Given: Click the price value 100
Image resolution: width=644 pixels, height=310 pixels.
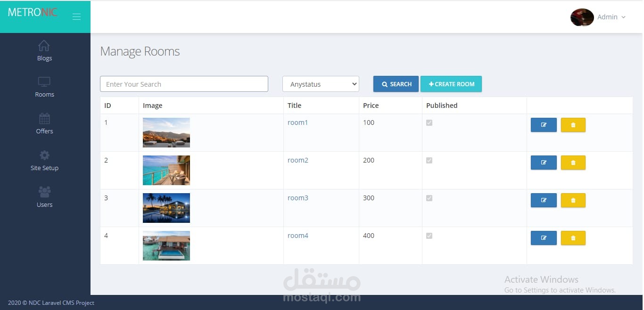Looking at the screenshot, I should click(369, 122).
